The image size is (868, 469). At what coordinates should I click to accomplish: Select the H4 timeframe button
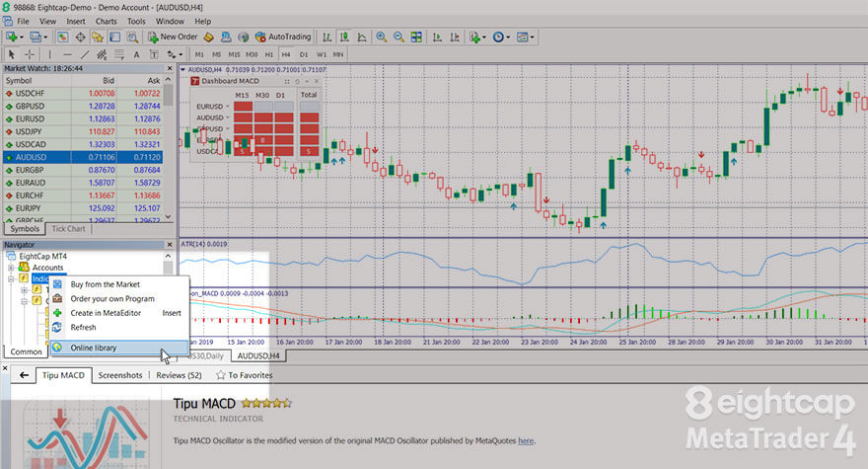coord(286,54)
